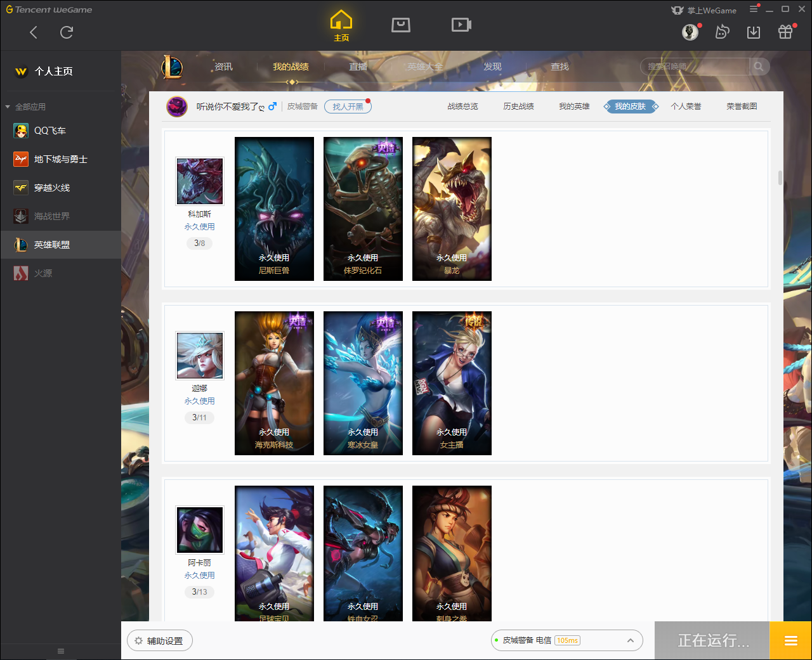Screen dimensions: 812x660
Task: Open 辅助设置 settings button
Action: tap(160, 641)
